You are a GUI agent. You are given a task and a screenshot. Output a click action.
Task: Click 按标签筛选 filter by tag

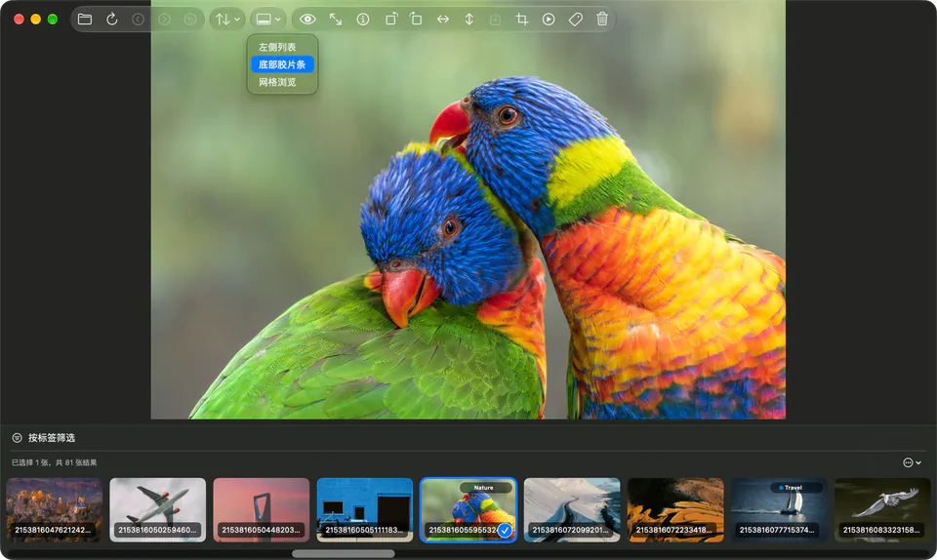click(x=52, y=438)
